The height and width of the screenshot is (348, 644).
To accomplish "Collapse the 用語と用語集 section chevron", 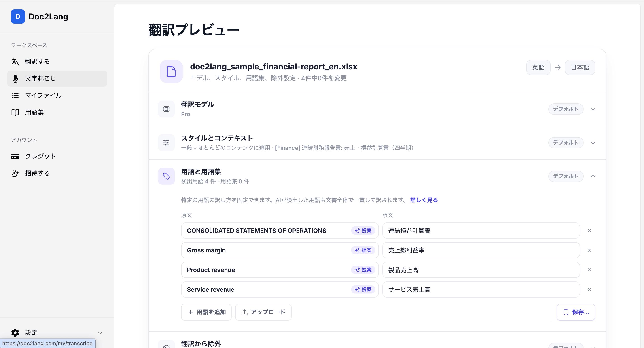I will click(593, 176).
